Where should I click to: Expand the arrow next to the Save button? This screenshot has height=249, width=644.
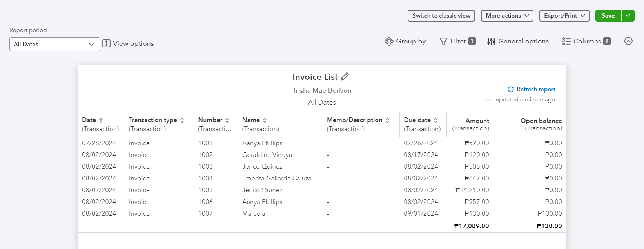(x=628, y=16)
